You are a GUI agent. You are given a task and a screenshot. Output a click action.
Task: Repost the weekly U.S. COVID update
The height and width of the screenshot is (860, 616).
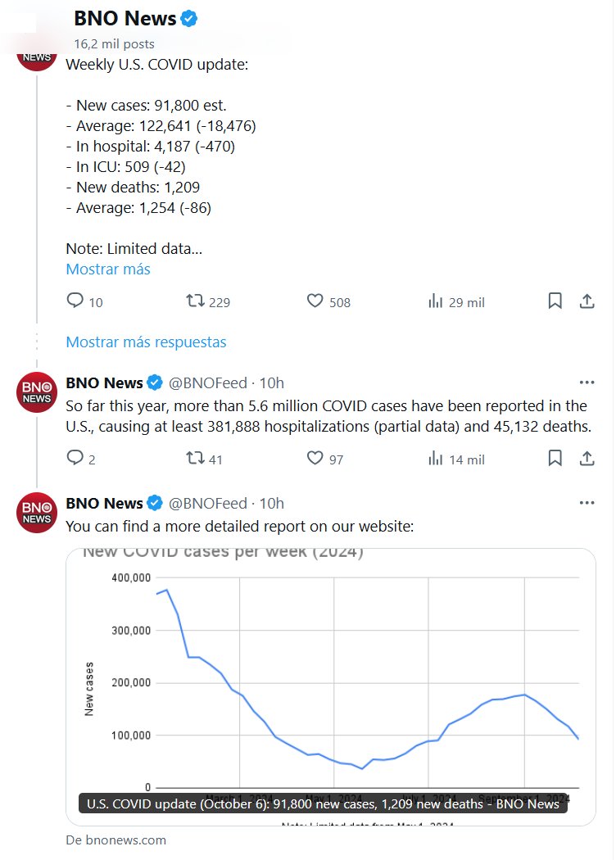tap(196, 301)
